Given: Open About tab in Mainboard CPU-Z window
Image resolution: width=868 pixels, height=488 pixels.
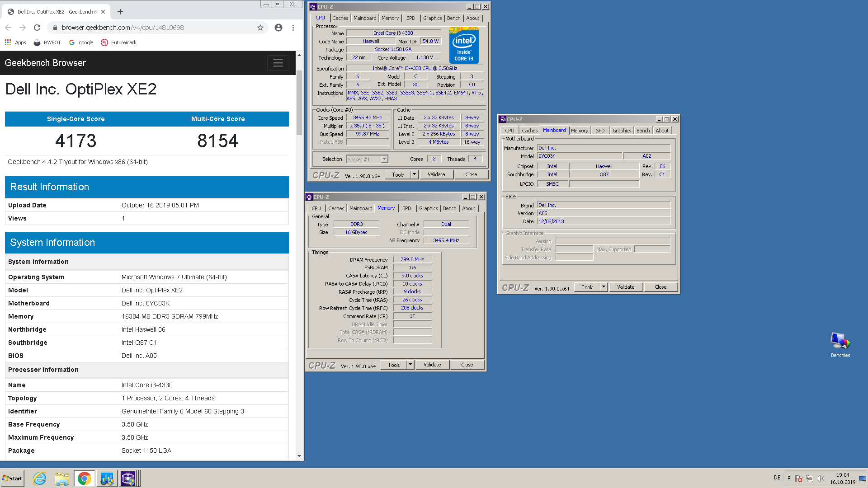Looking at the screenshot, I should pos(662,131).
